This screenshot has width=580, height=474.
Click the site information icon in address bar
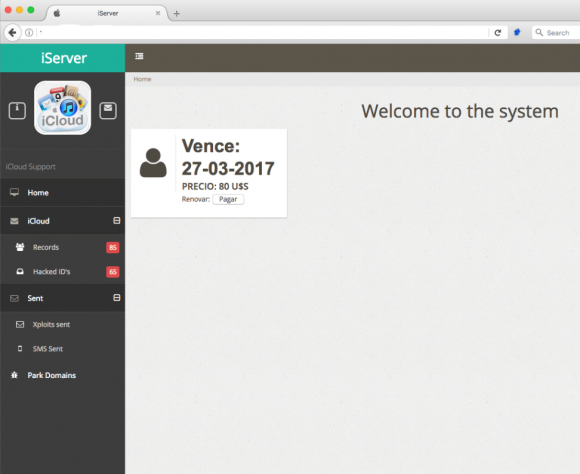29,33
